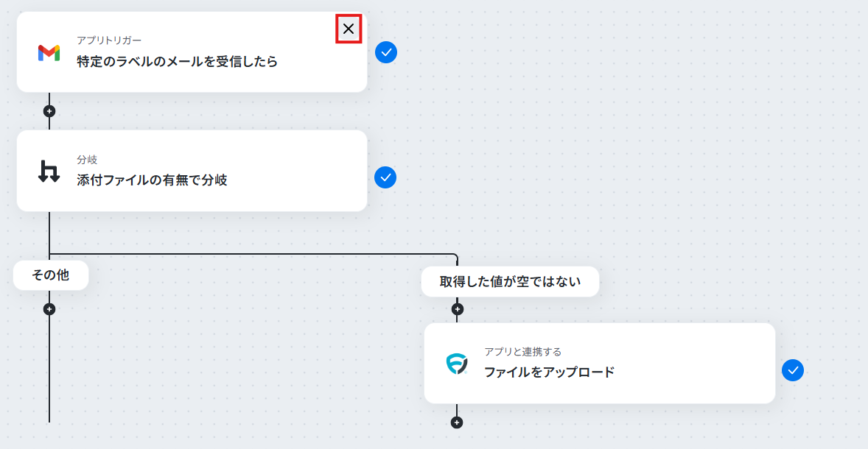Image resolution: width=868 pixels, height=449 pixels.
Task: Add a step below the Gmail trigger
Action: pos(49,111)
